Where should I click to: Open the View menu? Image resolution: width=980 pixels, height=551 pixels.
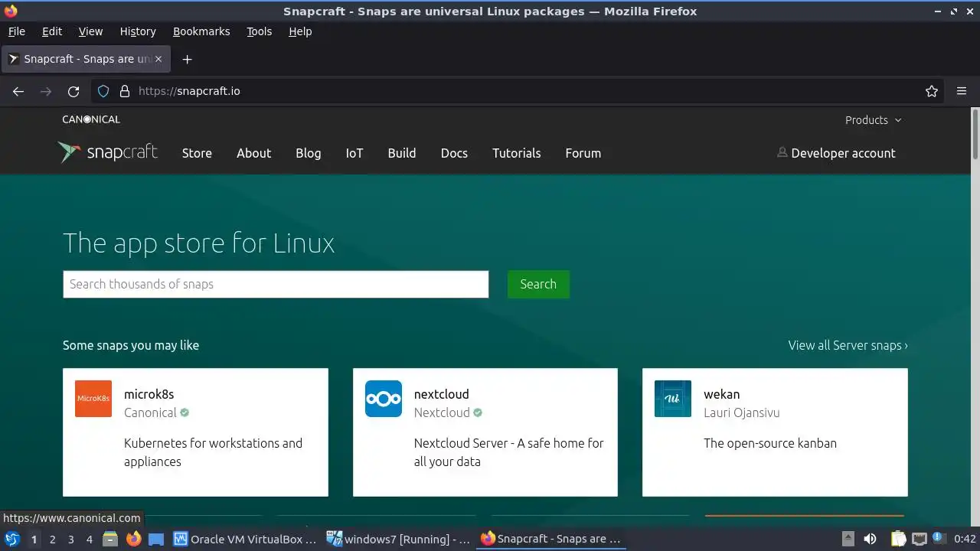(x=90, y=31)
